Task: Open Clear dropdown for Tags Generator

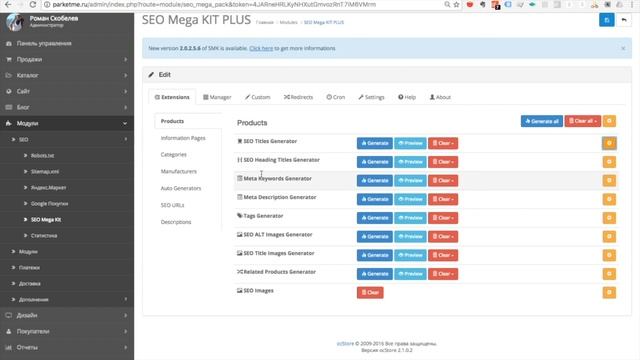Action: click(443, 218)
